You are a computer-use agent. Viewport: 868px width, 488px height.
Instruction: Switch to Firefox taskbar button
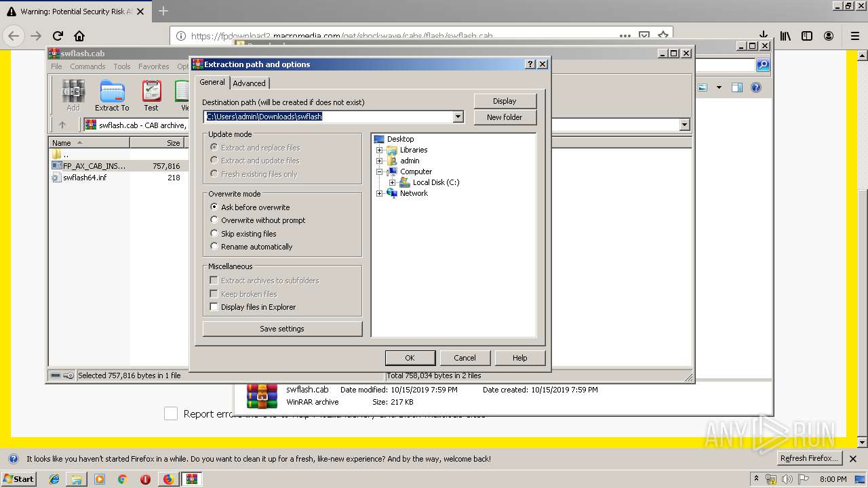(x=168, y=479)
